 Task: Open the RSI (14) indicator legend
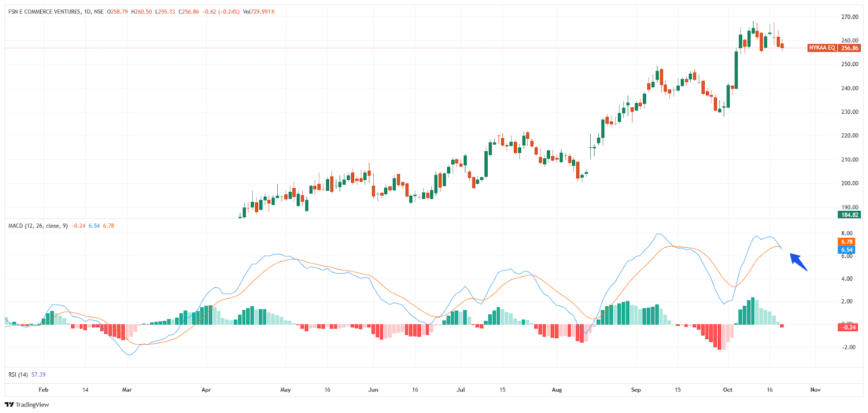[18, 375]
